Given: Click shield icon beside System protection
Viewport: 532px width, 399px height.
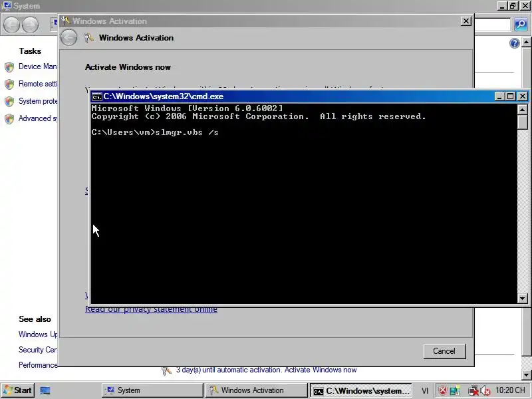Looking at the screenshot, I should pyautogui.click(x=9, y=102).
